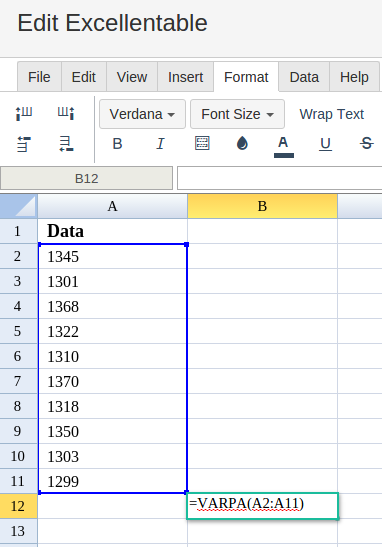This screenshot has width=382, height=547.
Task: Click the select-all corner button
Action: click(x=19, y=206)
